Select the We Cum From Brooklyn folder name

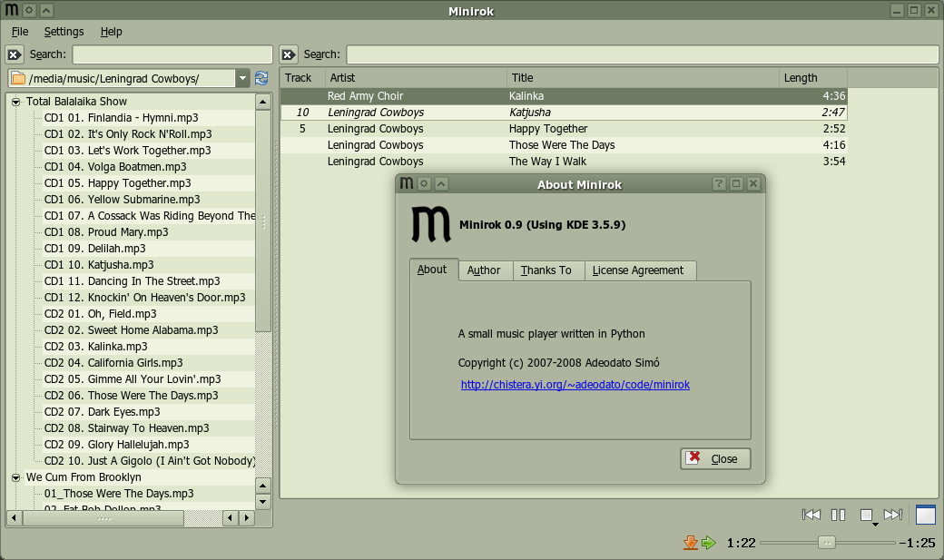84,477
